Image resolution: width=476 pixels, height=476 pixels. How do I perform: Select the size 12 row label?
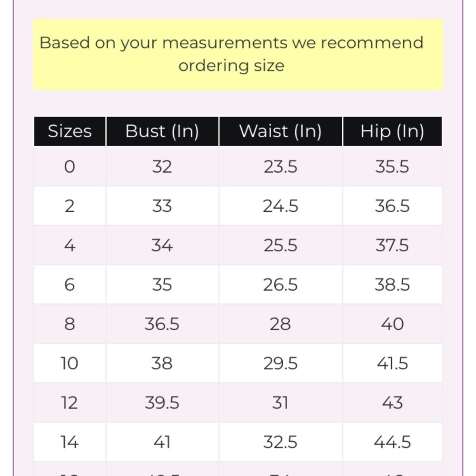pos(70,403)
